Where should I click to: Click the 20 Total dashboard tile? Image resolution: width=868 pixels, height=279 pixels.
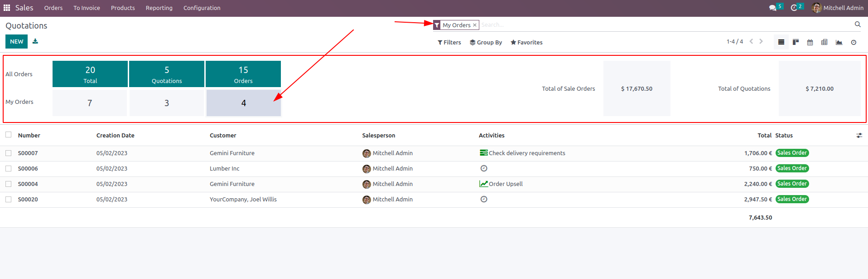[90, 74]
